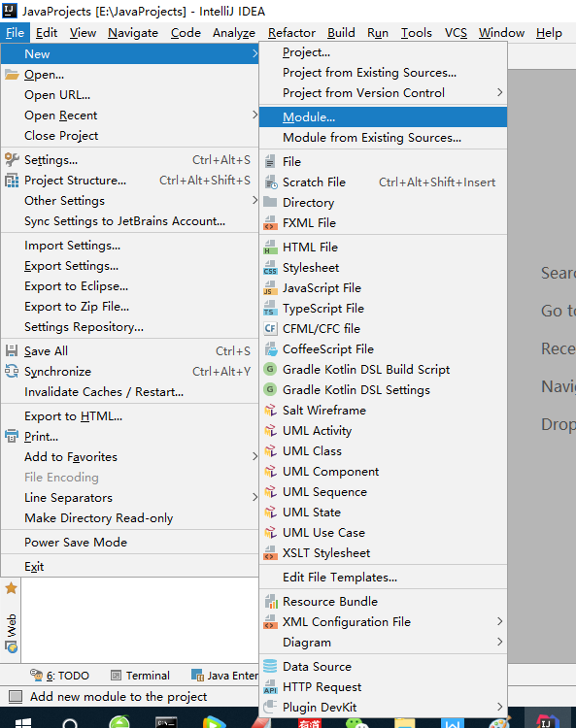Click the taskbar search circle icon

pyautogui.click(x=70, y=723)
